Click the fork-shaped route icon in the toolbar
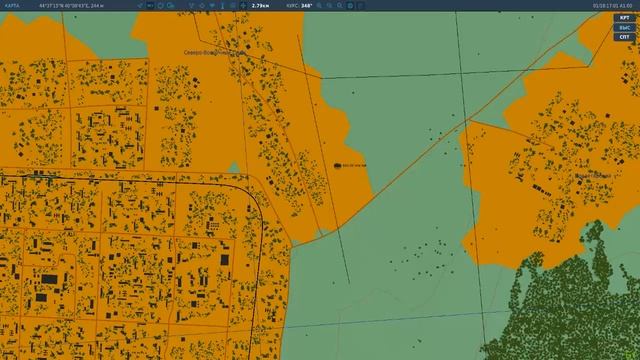The width and height of the screenshot is (640, 360). pos(191,6)
